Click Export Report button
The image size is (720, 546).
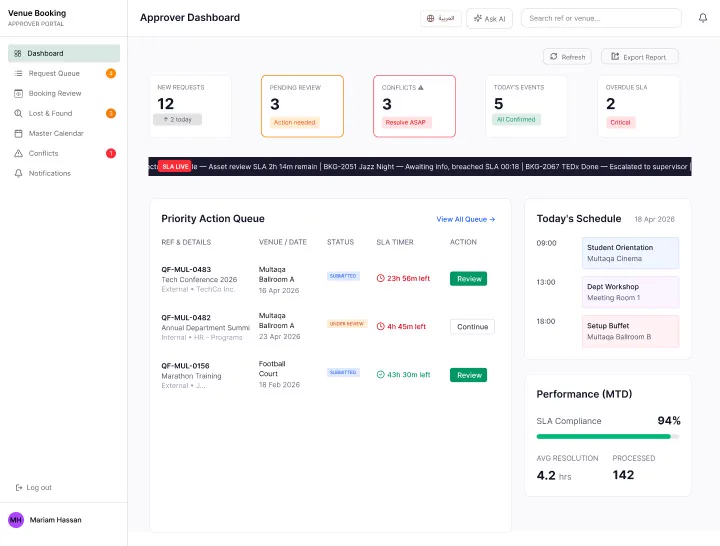tap(640, 56)
